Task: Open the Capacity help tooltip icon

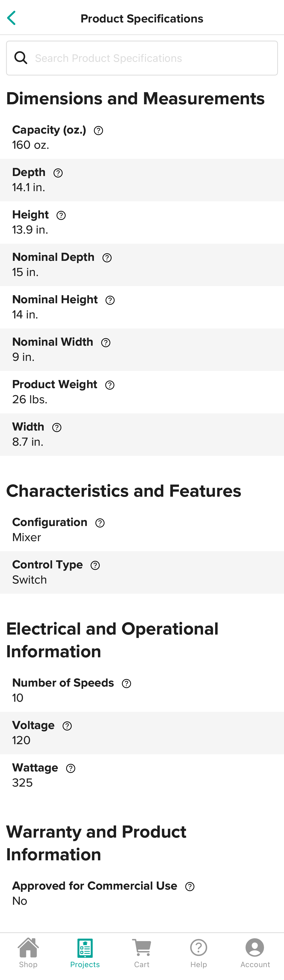Action: 98,131
